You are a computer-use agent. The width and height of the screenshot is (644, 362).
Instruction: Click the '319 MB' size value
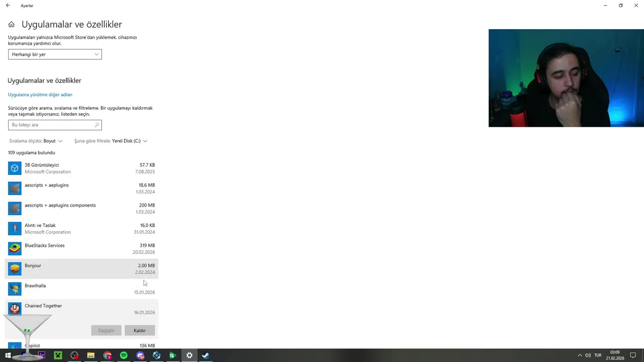click(x=147, y=245)
